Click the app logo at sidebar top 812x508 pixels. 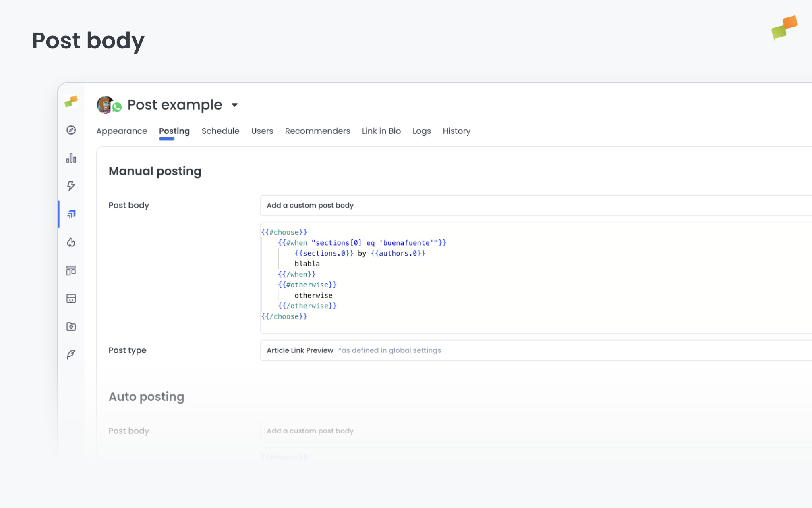tap(71, 102)
